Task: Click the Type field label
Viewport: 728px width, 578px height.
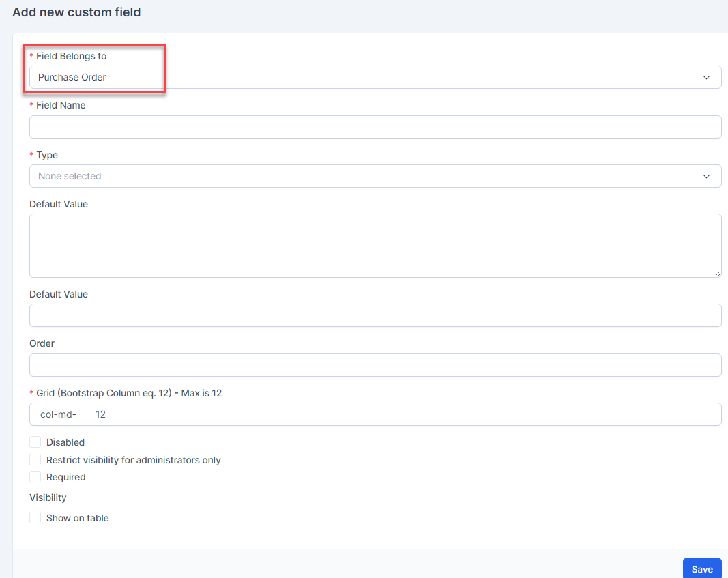Action: pyautogui.click(x=47, y=155)
